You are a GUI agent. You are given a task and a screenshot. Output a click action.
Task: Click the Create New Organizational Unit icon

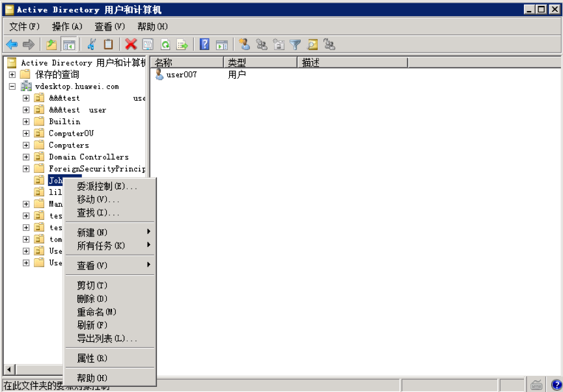[279, 45]
